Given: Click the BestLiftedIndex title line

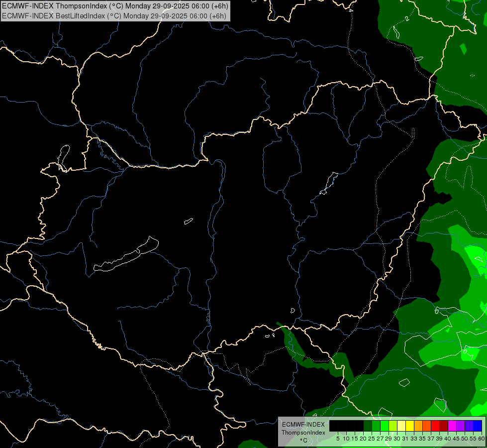Looking at the screenshot, I should coord(114,16).
